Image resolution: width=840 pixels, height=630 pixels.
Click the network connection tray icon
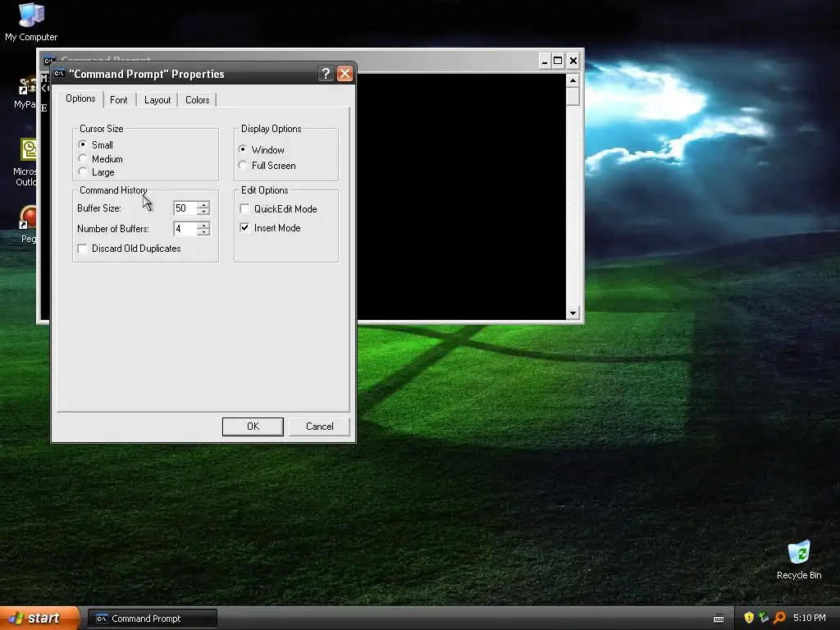pos(764,618)
